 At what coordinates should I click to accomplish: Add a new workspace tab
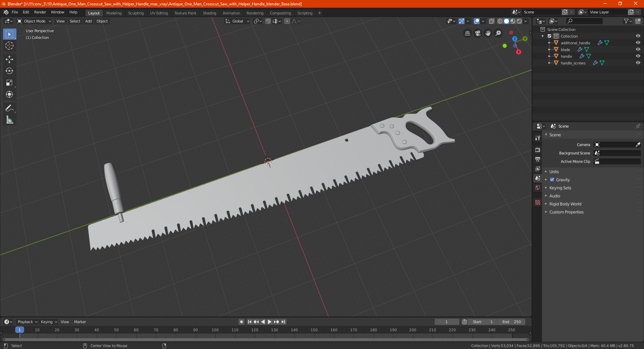coord(319,13)
